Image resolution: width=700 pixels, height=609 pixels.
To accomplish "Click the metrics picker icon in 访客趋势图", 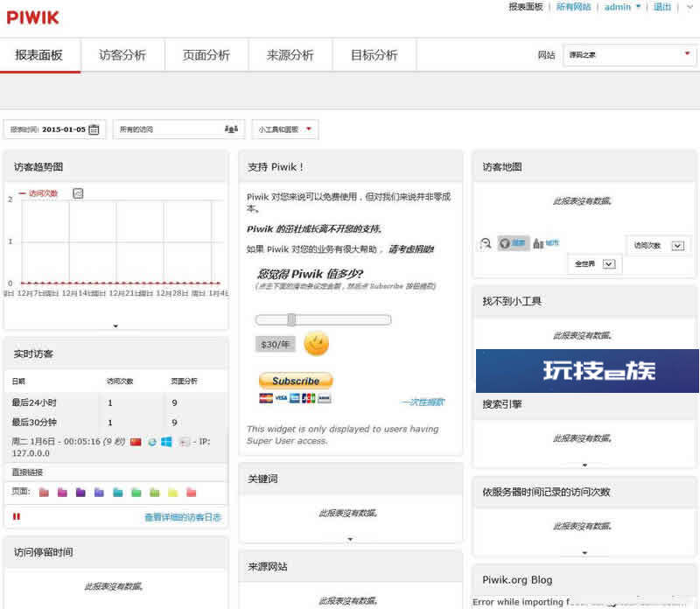I will click(78, 193).
